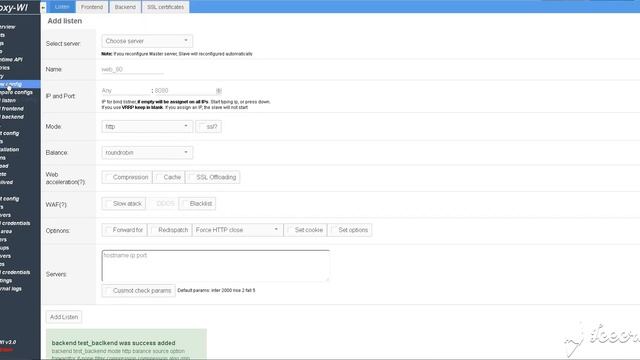The image size is (640, 360).
Task: Click the version v2.0 text in sidebar
Action: (8, 342)
